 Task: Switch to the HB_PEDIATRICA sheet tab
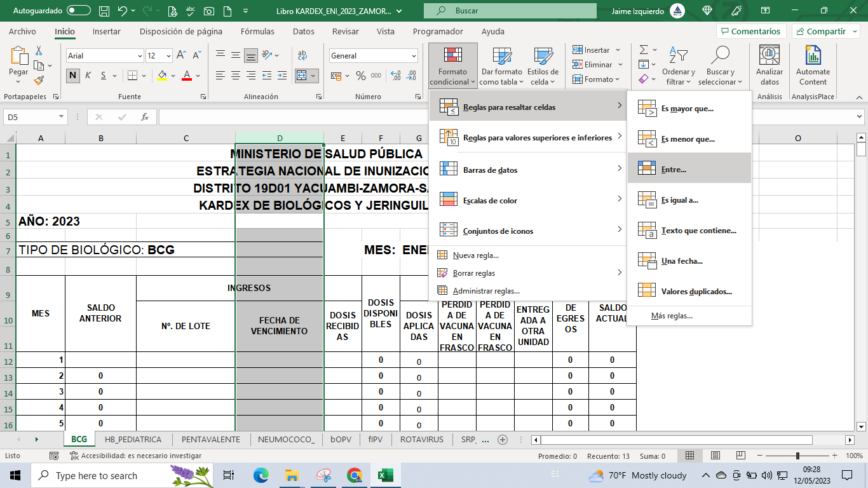click(x=133, y=439)
